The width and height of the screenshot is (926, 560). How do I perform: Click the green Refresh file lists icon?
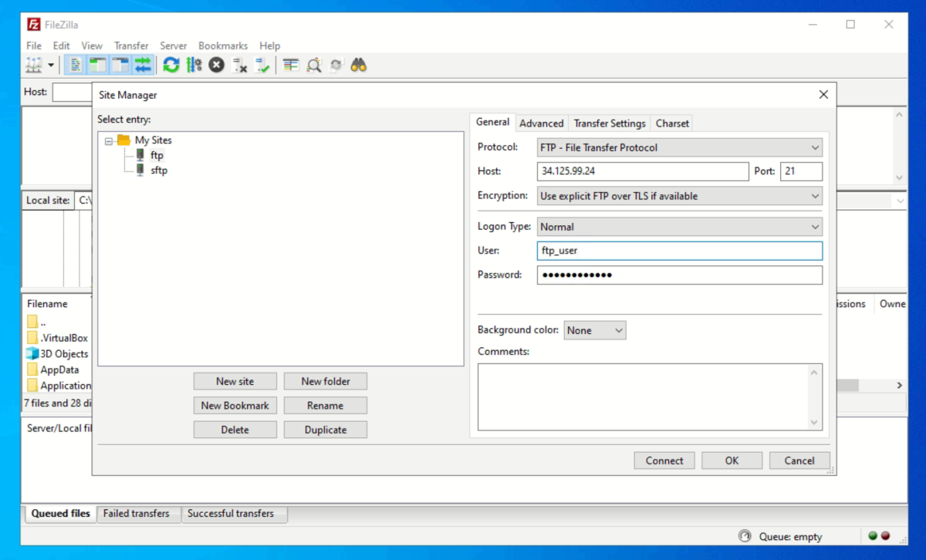click(x=171, y=66)
